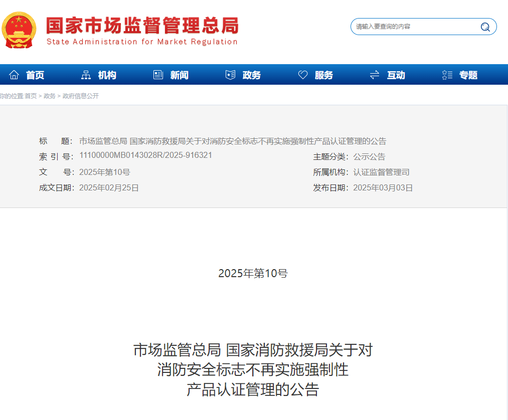
Task: Click the 政府信息公开 breadcrumb link
Action: click(80, 96)
